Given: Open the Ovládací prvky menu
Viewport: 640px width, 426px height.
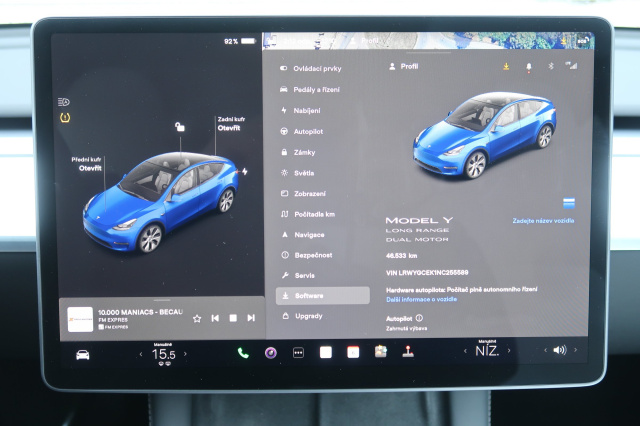Looking at the screenshot, I should pyautogui.click(x=310, y=69).
